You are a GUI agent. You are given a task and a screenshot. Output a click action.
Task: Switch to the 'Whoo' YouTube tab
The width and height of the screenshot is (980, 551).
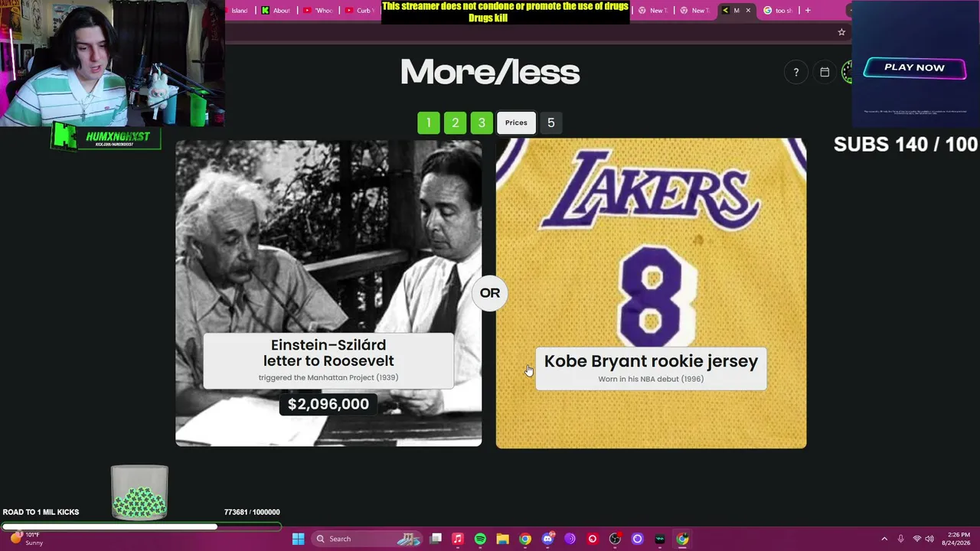[x=318, y=11]
